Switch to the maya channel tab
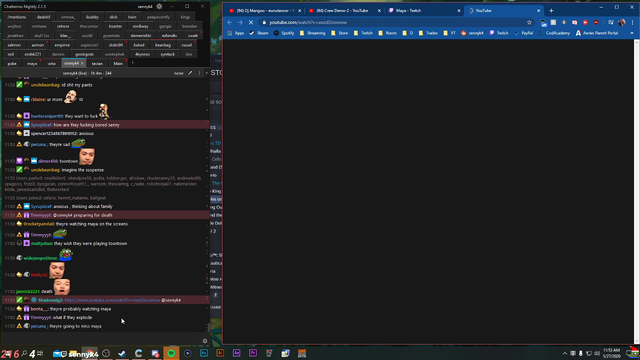This screenshot has width=640, height=360. [x=32, y=64]
